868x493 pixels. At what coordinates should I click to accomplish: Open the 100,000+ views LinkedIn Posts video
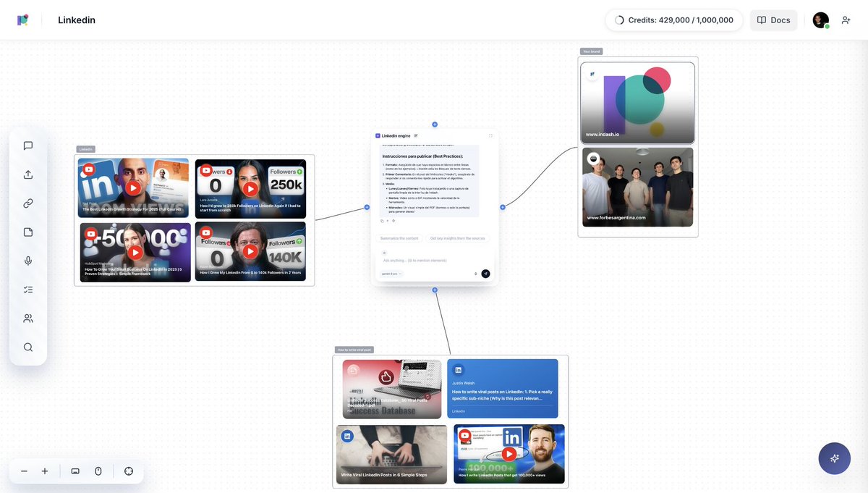pos(509,454)
